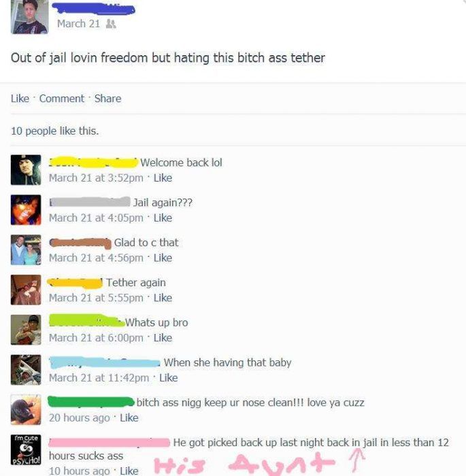Click the post's March 21 date
The image size is (466, 476).
coord(79,24)
